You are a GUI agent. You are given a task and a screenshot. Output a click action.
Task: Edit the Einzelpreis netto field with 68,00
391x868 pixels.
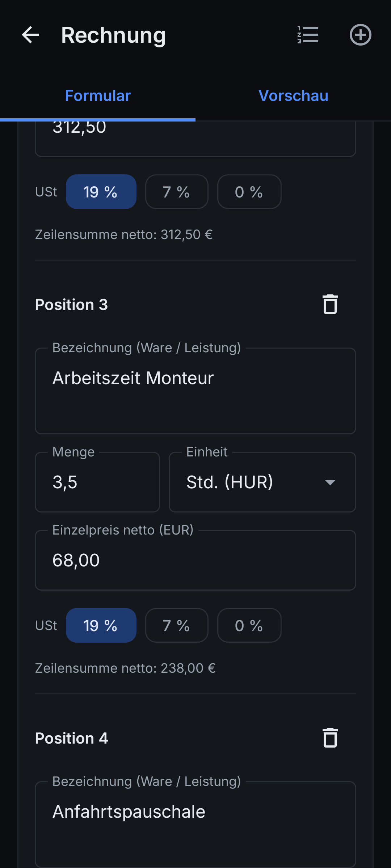(195, 560)
